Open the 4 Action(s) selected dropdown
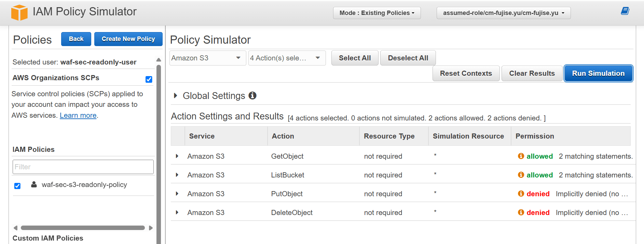 pyautogui.click(x=287, y=58)
